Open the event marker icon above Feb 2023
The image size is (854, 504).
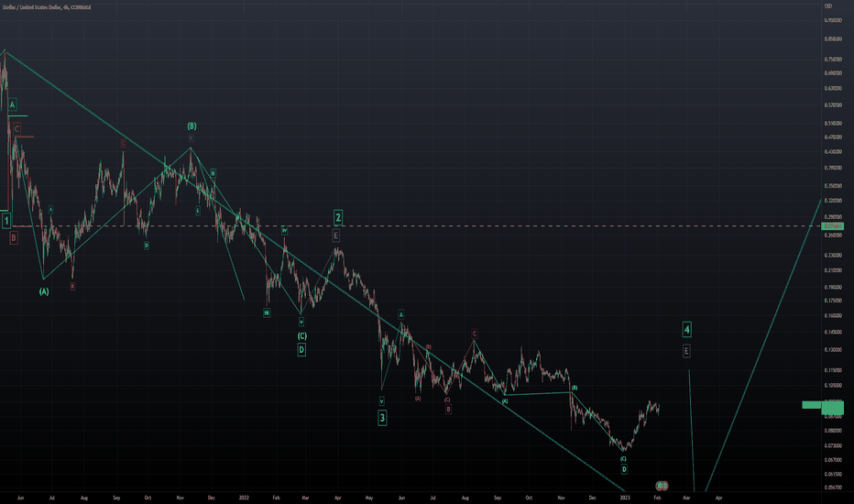(x=662, y=485)
